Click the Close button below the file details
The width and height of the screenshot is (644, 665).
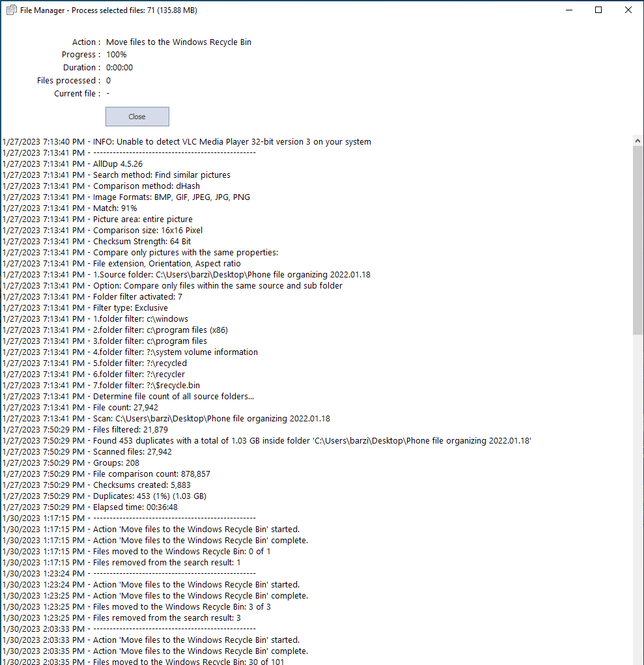(137, 117)
